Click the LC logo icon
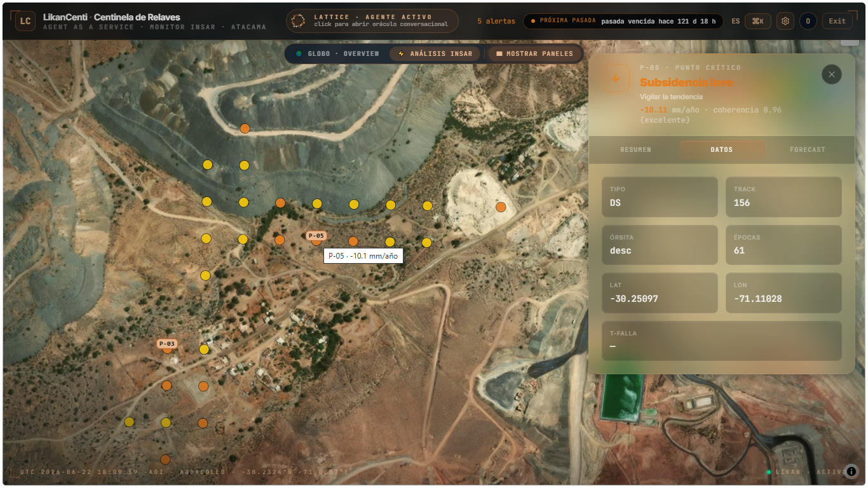 pyautogui.click(x=25, y=21)
